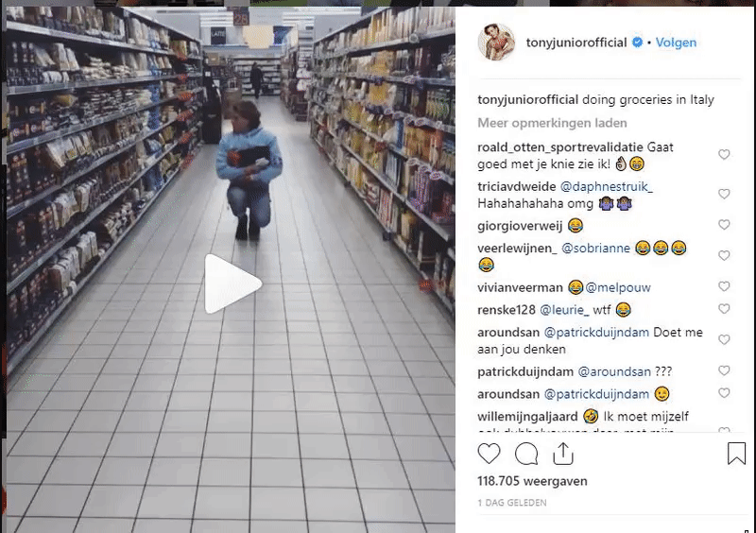Open the @melpouw mention link

click(x=618, y=288)
